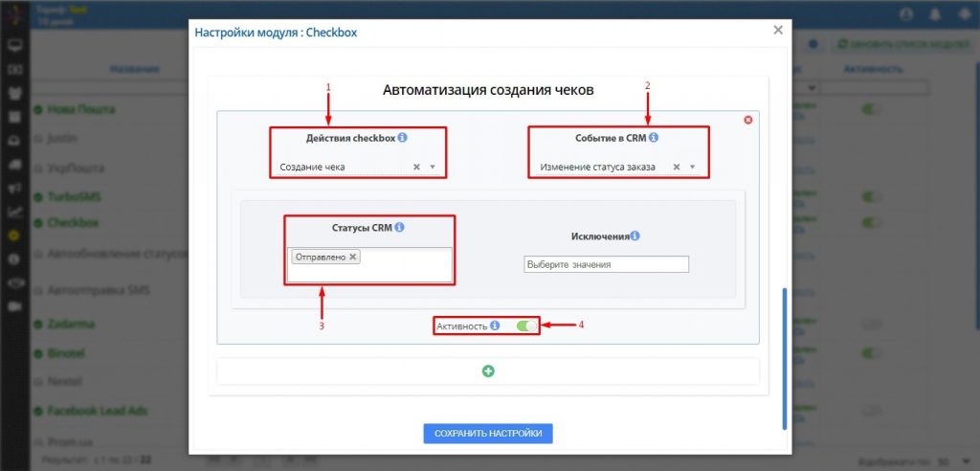Screen dimensions: 980x471
Task: Close the Checkbox module settings dialog
Action: click(x=778, y=30)
